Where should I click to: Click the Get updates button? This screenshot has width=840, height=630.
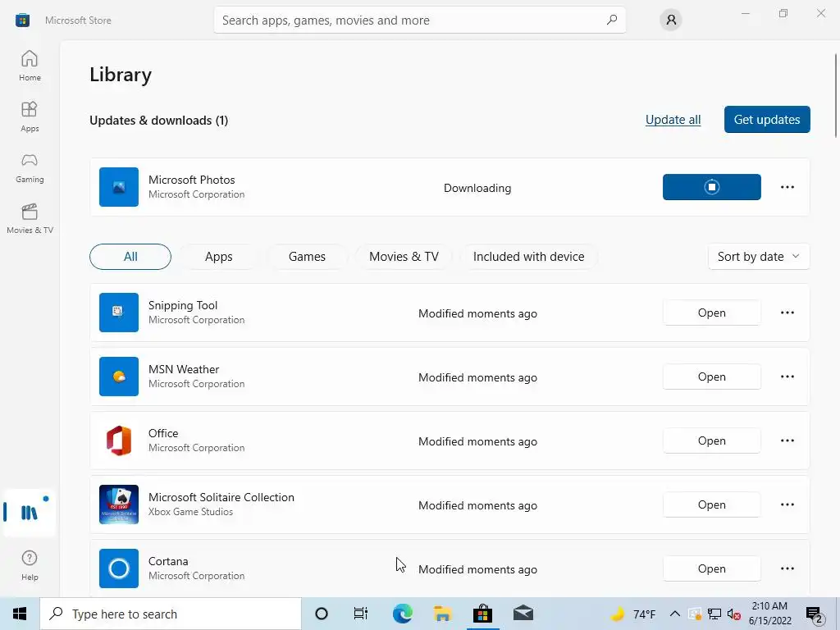point(767,120)
